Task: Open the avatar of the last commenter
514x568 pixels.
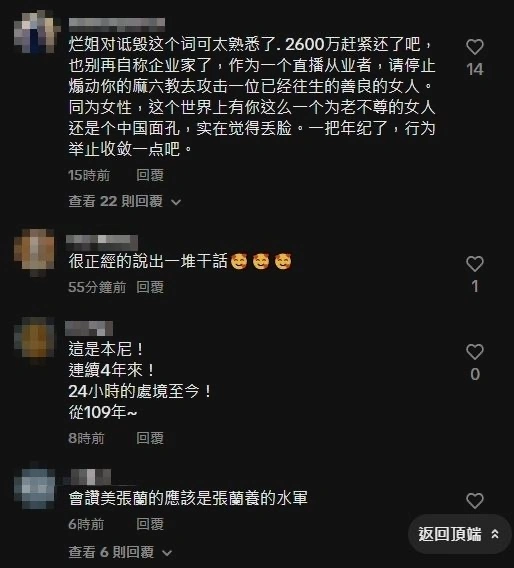Action: [x=35, y=488]
